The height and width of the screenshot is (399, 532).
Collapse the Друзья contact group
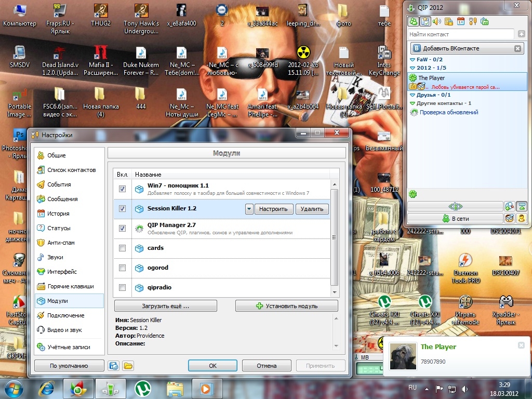pyautogui.click(x=413, y=95)
